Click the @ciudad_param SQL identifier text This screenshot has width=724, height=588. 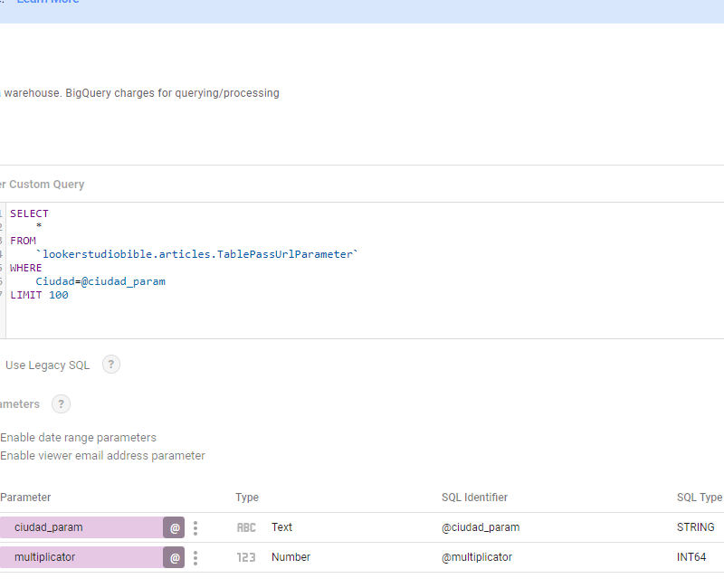[x=474, y=527]
